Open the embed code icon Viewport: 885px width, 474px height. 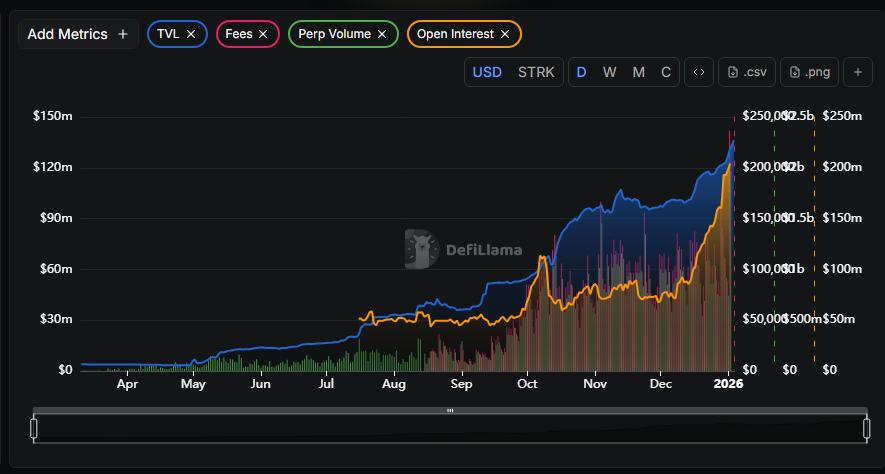point(699,72)
